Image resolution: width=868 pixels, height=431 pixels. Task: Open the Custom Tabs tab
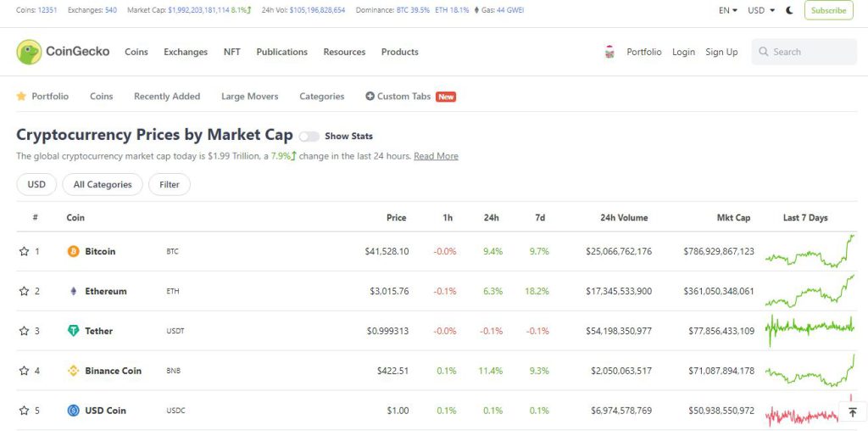coord(403,97)
